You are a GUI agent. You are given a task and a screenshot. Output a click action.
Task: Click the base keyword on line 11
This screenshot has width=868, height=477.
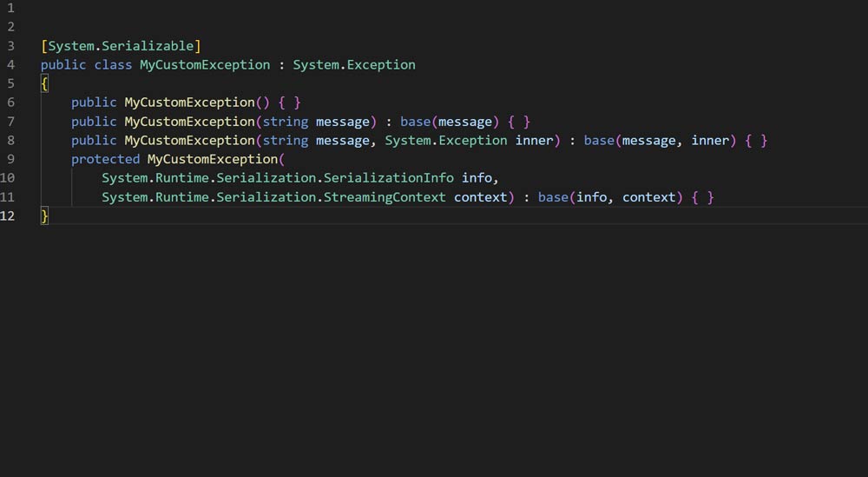coord(553,197)
